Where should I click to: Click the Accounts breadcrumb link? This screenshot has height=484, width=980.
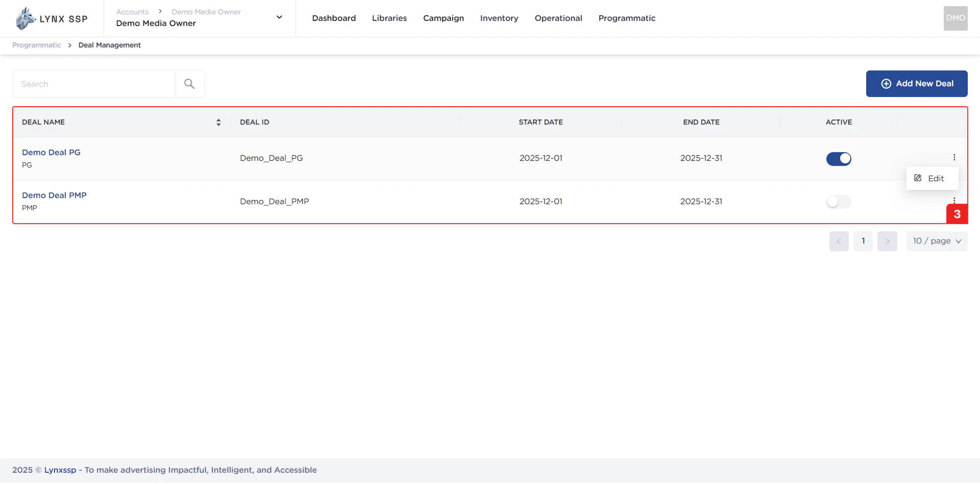132,12
